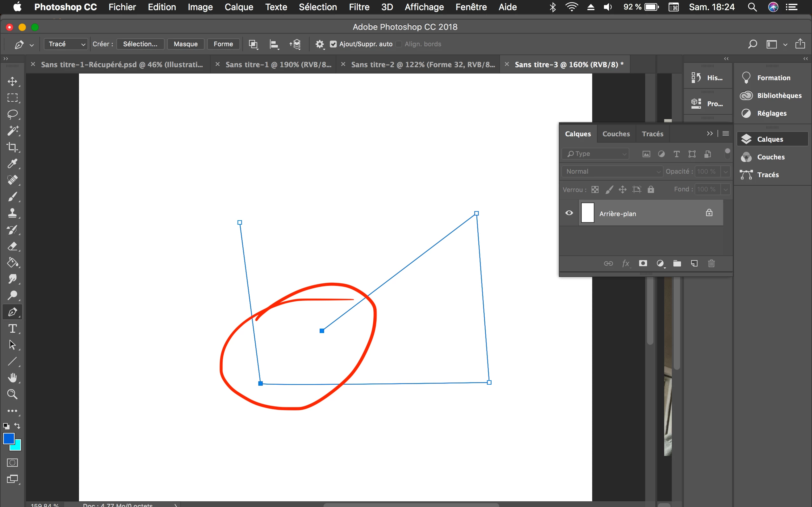Open the Filtre menu
Viewport: 812px width, 507px height.
359,7
